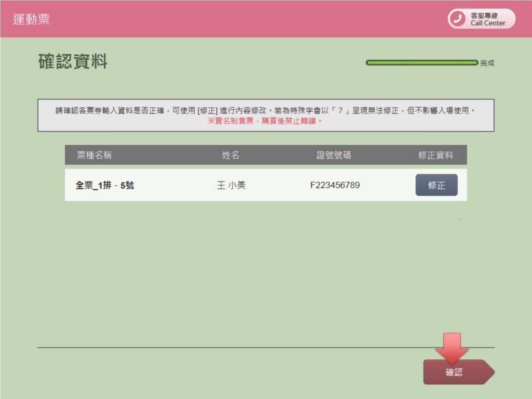Select the name 王 小美 in the table
This screenshot has width=532, height=399.
[x=231, y=185]
